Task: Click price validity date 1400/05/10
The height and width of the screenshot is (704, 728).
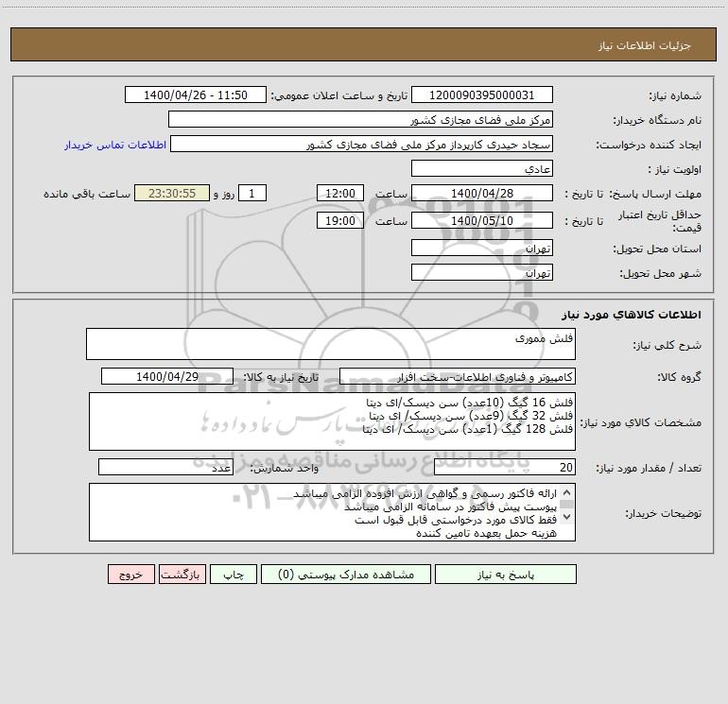Action: [x=482, y=220]
